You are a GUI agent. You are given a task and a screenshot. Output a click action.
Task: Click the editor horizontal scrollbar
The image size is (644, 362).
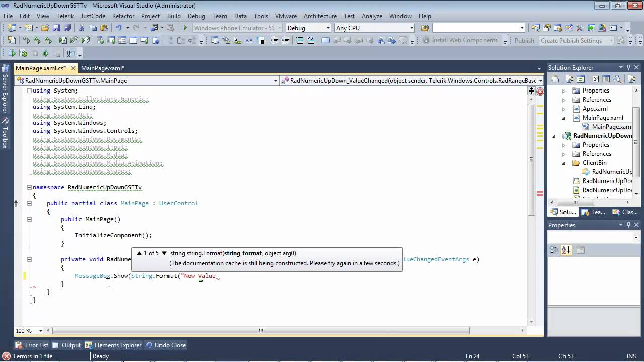pyautogui.click(x=261, y=331)
